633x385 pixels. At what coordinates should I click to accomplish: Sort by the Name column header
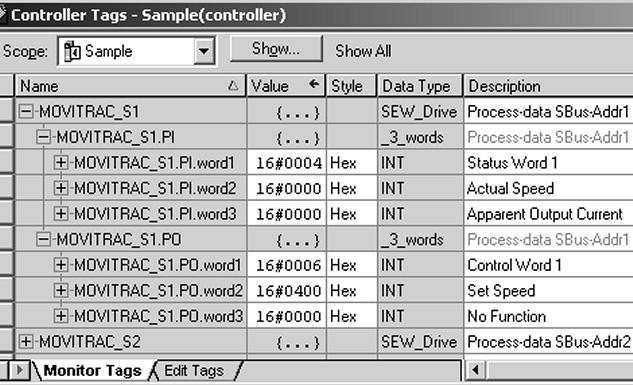point(130,86)
